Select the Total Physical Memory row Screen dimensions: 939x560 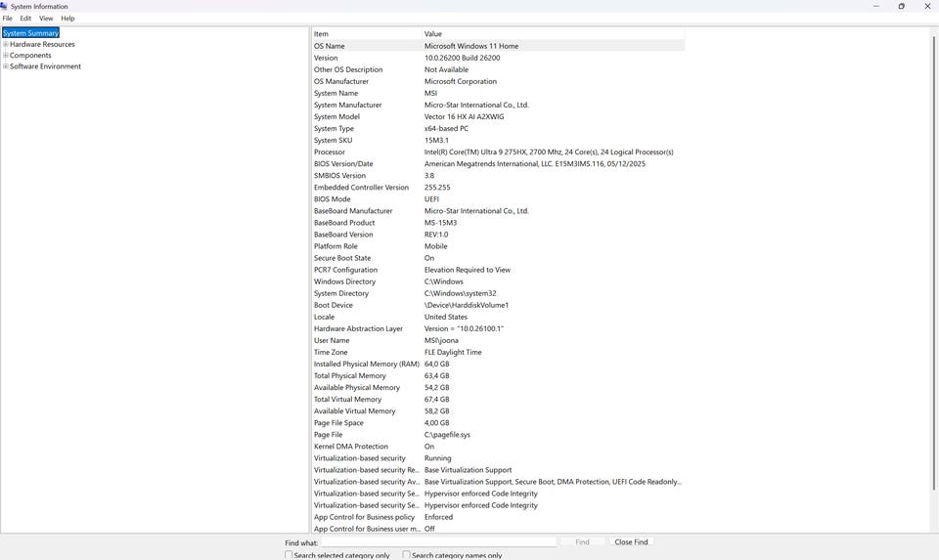point(498,375)
